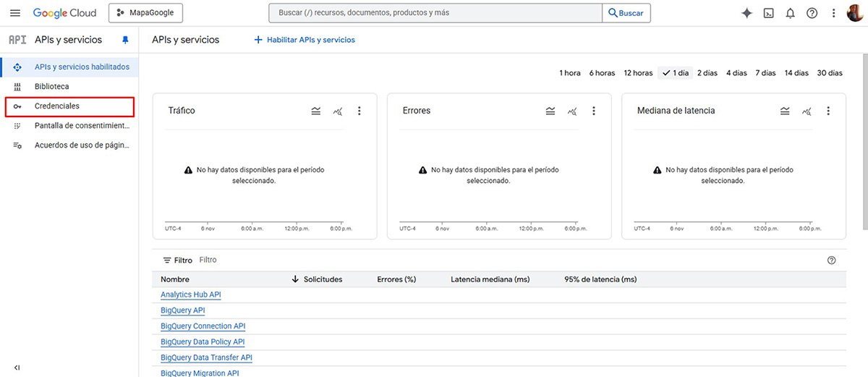Click the user account avatar
Viewport: 868px width, 377px height.
(854, 13)
